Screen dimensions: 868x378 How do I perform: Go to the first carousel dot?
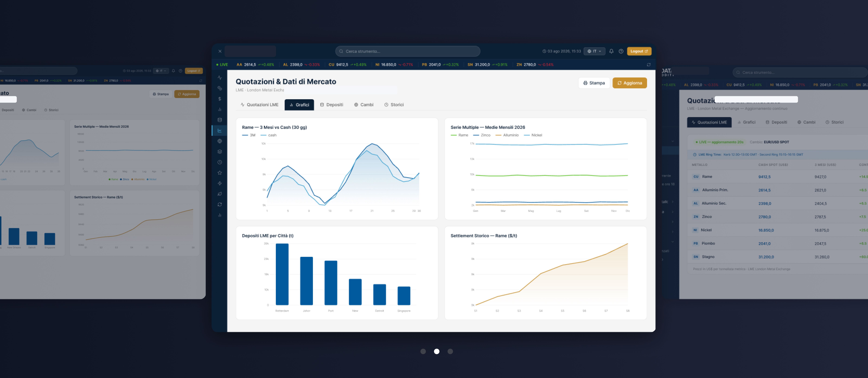(x=423, y=351)
